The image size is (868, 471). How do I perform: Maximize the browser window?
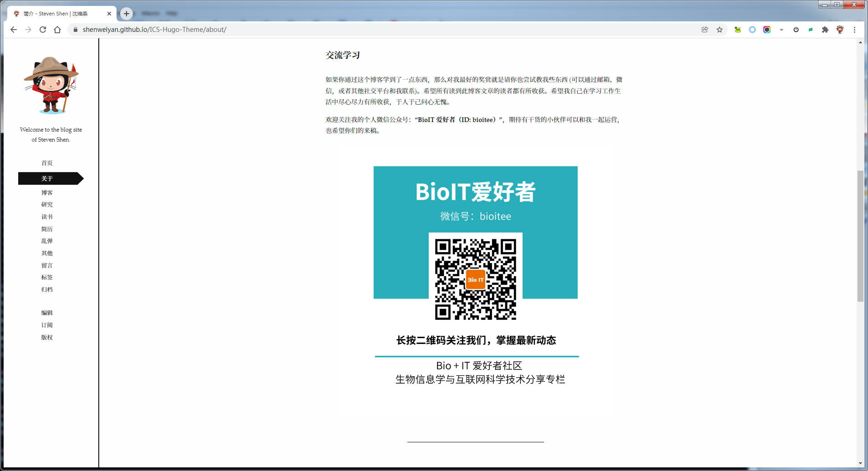(x=837, y=5)
